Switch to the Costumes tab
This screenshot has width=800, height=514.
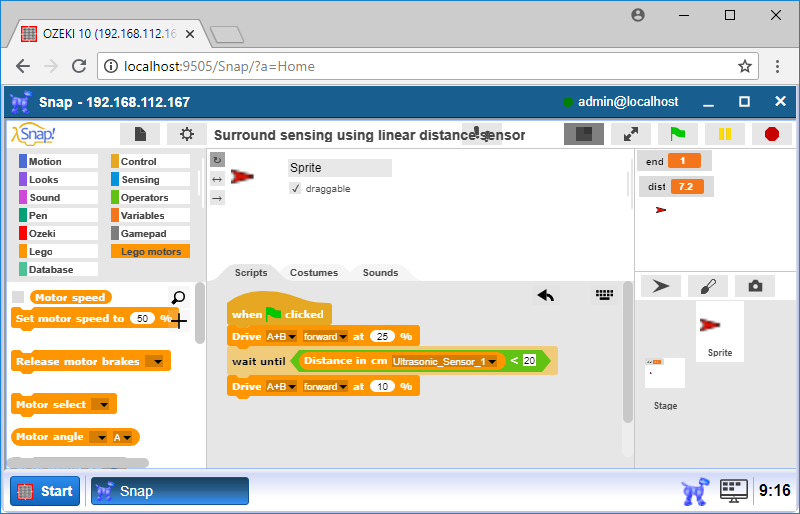[x=314, y=273]
